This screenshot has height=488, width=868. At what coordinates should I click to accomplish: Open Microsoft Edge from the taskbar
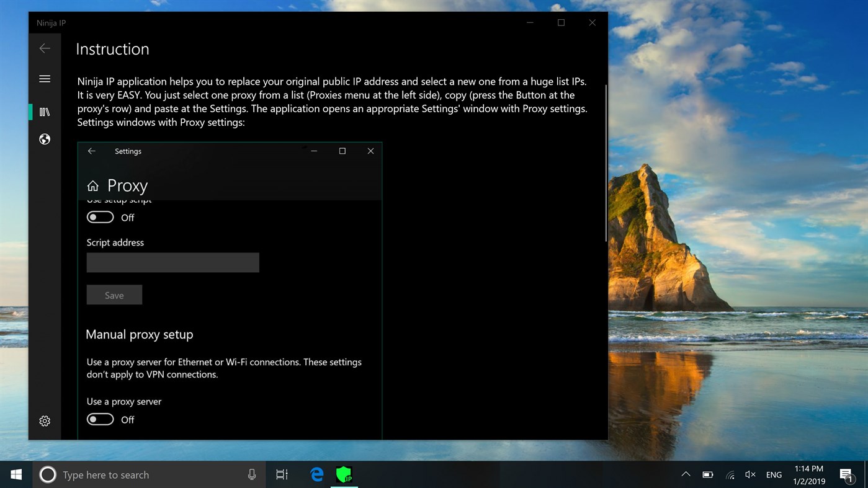[316, 474]
